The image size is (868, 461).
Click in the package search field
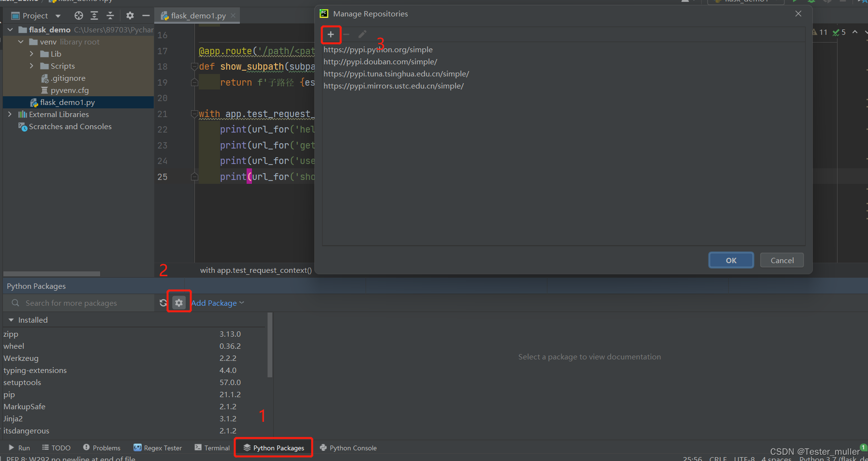[80, 303]
